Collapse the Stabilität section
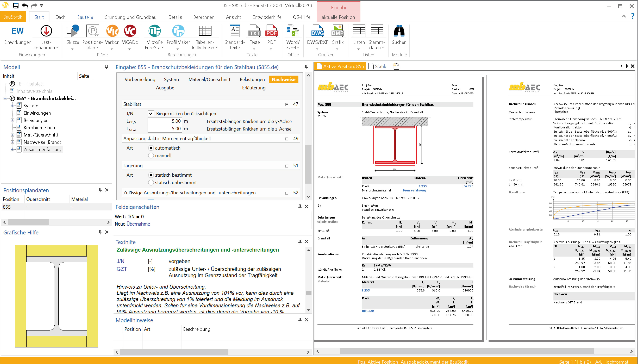Image resolution: width=638 pixels, height=364 pixels. coord(287,104)
